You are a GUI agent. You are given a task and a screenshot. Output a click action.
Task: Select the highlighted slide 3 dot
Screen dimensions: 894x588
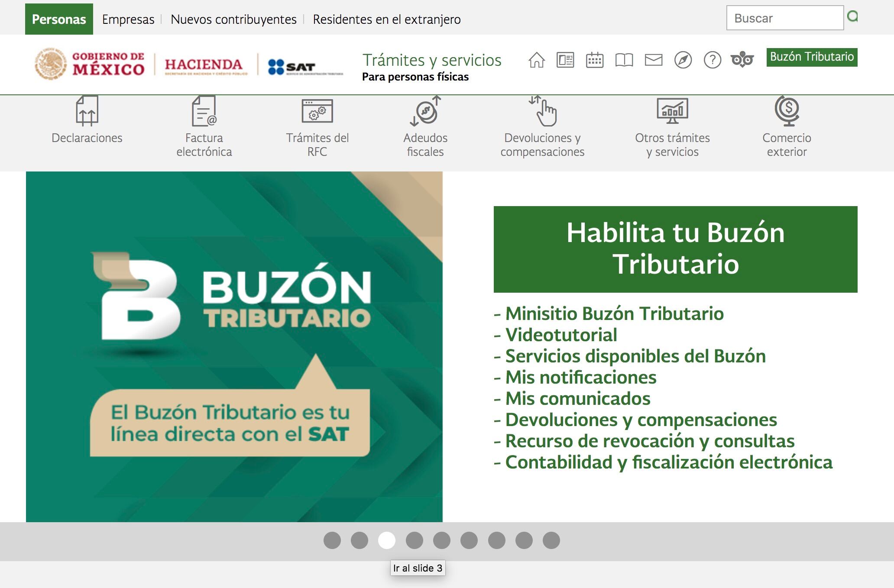387,540
